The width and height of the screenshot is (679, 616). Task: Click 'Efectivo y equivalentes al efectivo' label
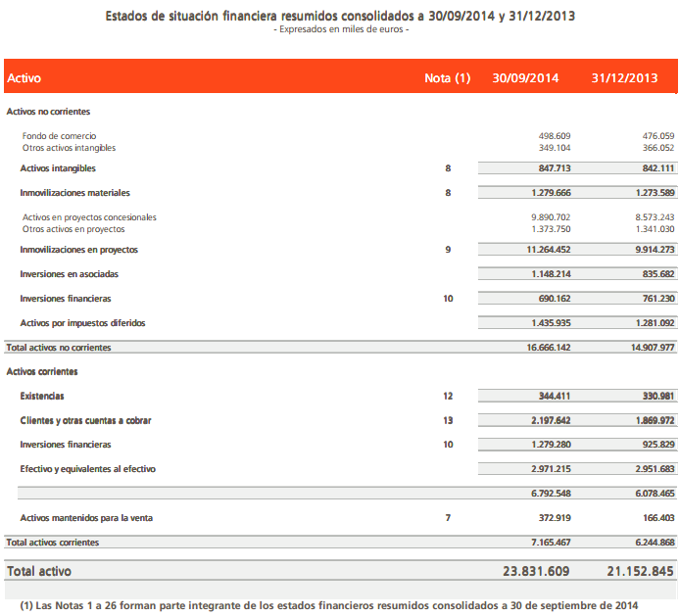[87, 469]
